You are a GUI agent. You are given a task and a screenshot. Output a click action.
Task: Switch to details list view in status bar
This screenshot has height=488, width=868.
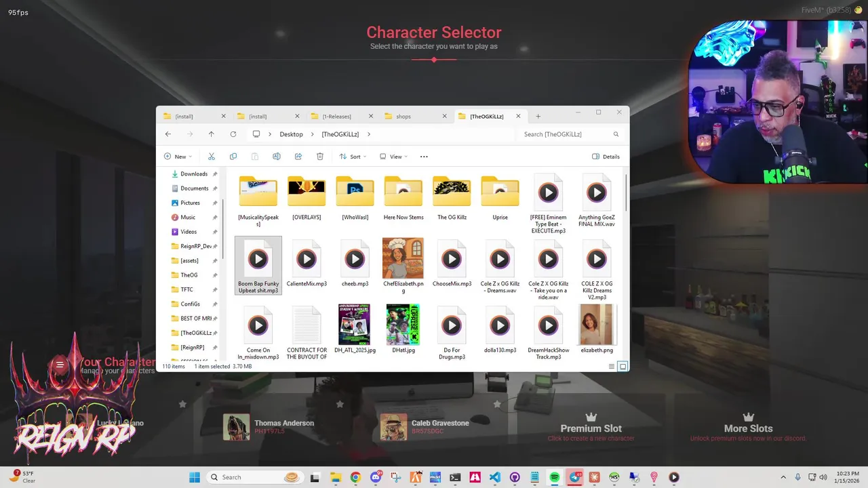click(611, 367)
